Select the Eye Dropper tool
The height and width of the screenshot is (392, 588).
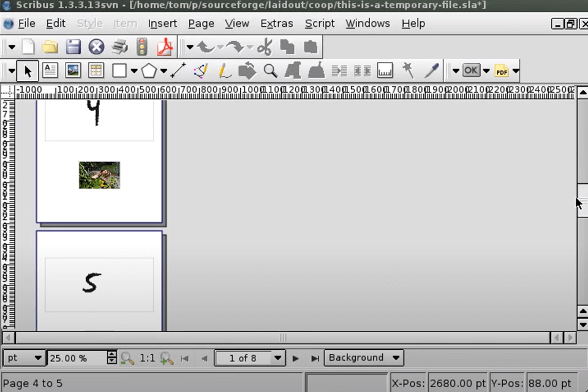tap(432, 70)
